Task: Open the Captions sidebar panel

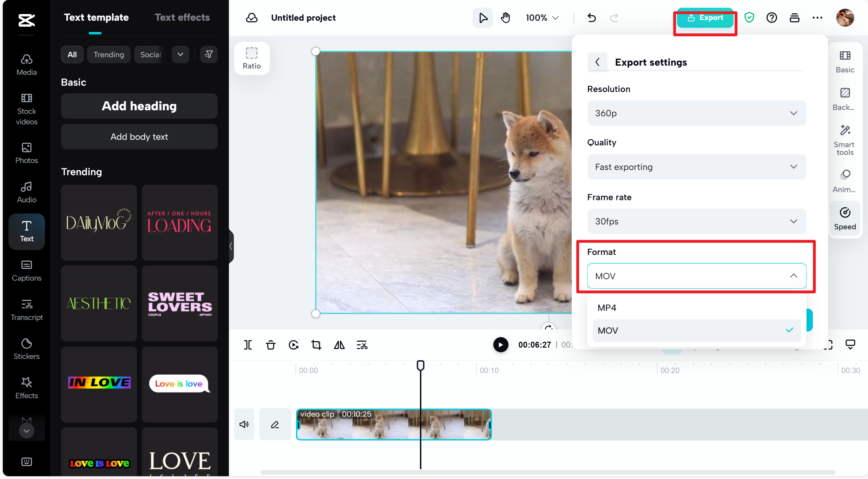Action: [27, 270]
